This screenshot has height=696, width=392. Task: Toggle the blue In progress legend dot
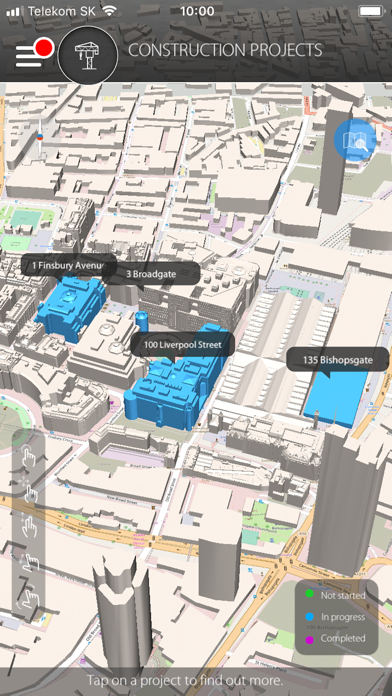pyautogui.click(x=309, y=617)
